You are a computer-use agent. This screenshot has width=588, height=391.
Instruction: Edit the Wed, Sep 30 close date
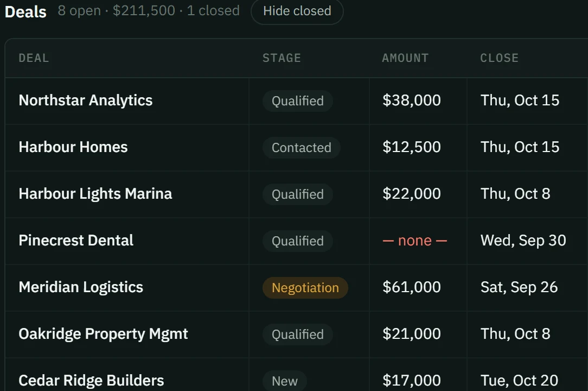[523, 241]
